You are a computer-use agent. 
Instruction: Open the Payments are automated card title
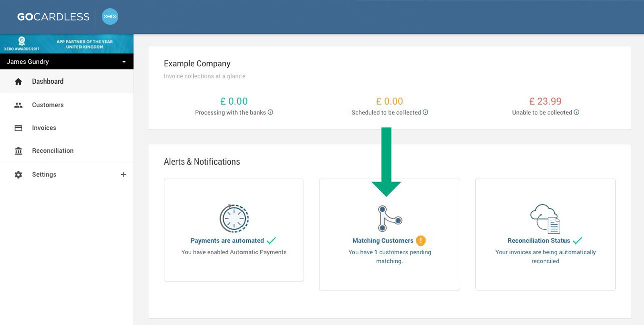[227, 241]
